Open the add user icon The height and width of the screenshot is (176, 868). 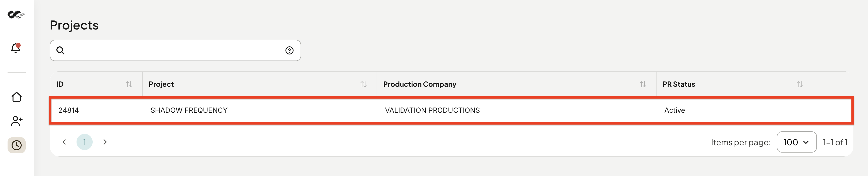click(17, 121)
